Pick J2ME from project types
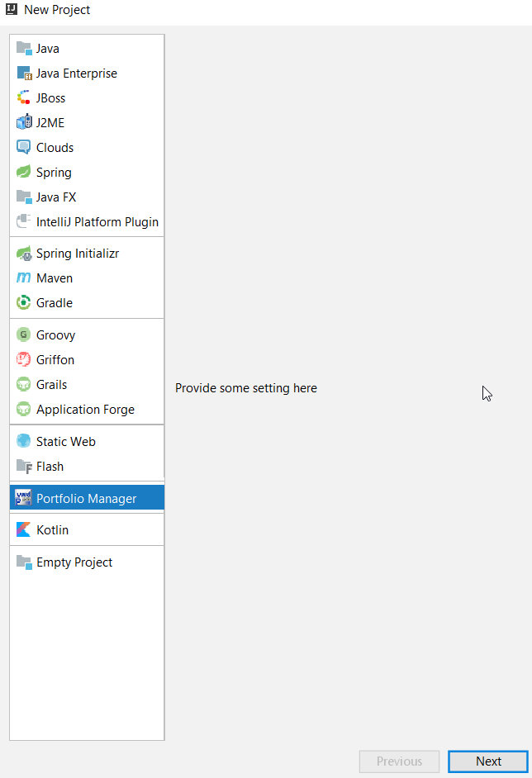This screenshot has height=778, width=532. [50, 123]
